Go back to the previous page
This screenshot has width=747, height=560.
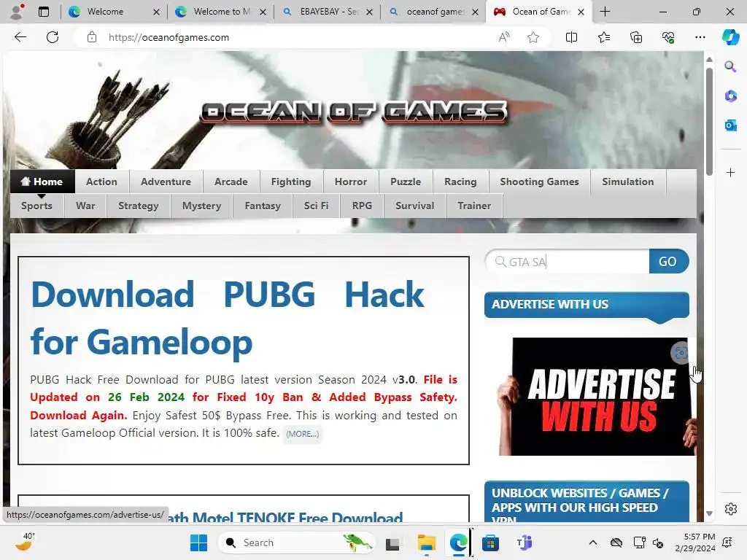pyautogui.click(x=20, y=37)
